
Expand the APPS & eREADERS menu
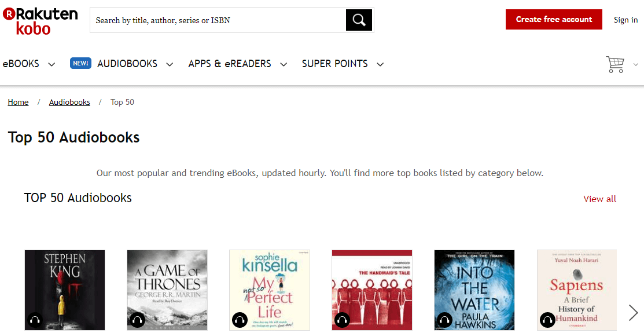pos(237,64)
